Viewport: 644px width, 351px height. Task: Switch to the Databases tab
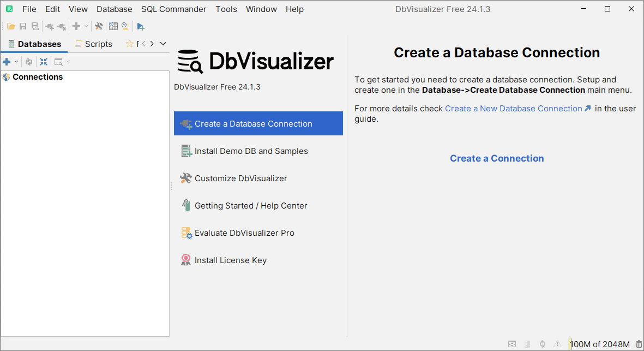click(34, 44)
